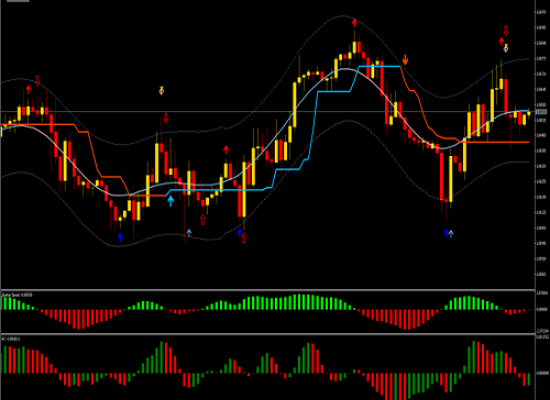
Task: Click the current price label on price axis
Action: click(x=542, y=112)
